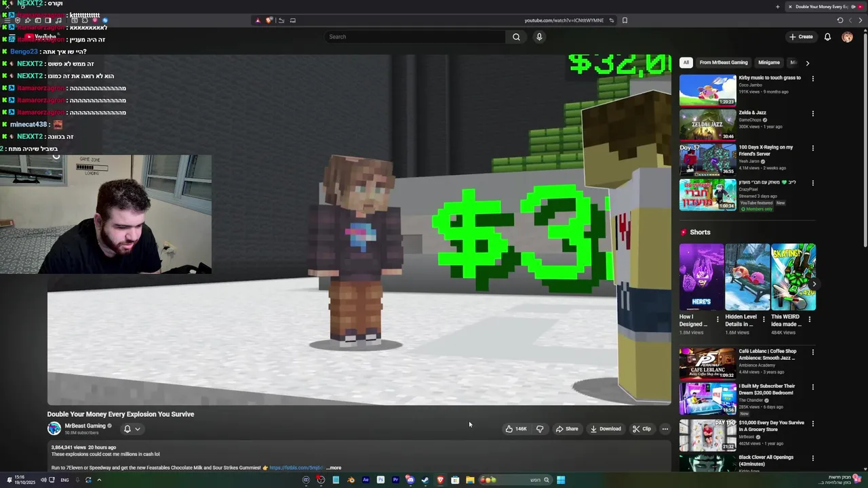Open MrBeast Gaming channel avatar

tap(54, 428)
